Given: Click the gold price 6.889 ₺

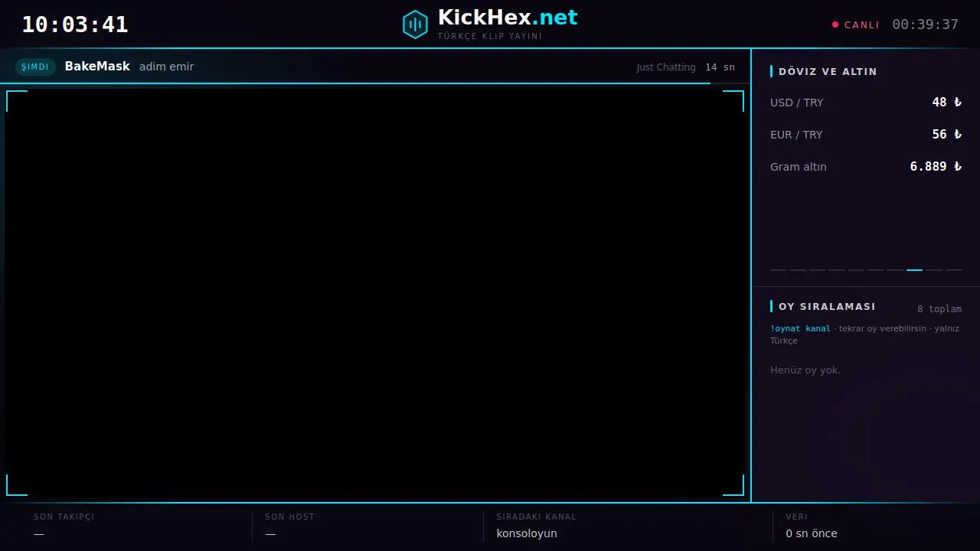Looking at the screenshot, I should point(936,167).
